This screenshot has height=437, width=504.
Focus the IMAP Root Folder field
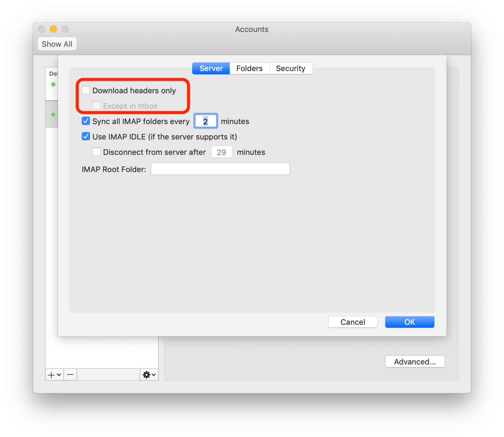click(x=220, y=169)
